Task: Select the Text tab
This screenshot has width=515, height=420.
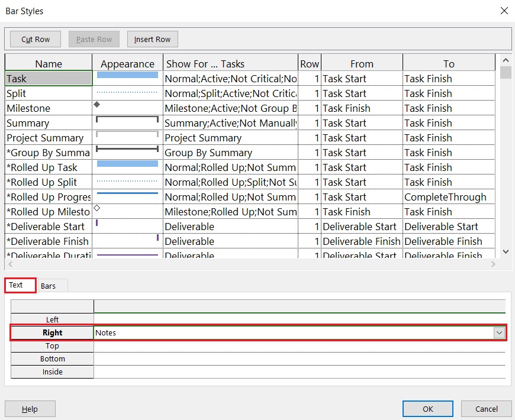Action: click(16, 285)
